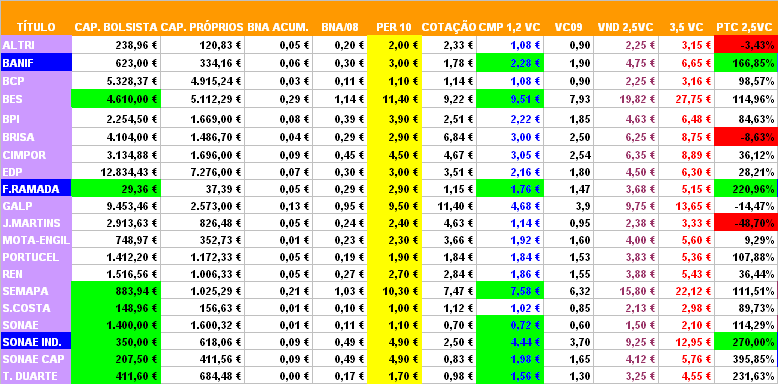Click the 270,00% SONAE IND. cell
Image resolution: width=780 pixels, height=385 pixels.
click(x=746, y=342)
